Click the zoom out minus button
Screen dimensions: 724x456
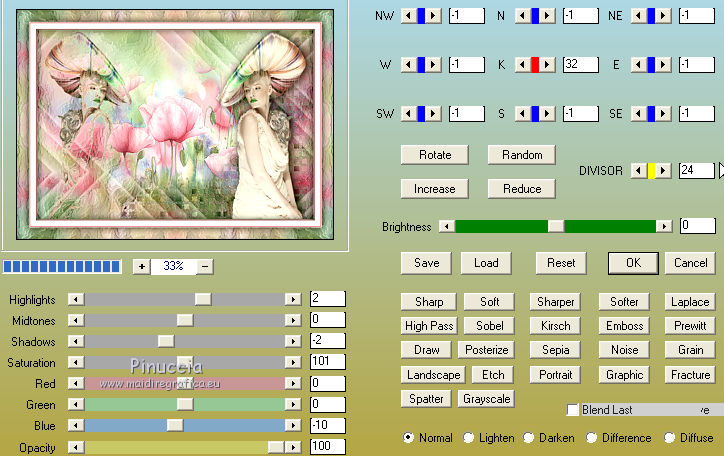[x=205, y=266]
